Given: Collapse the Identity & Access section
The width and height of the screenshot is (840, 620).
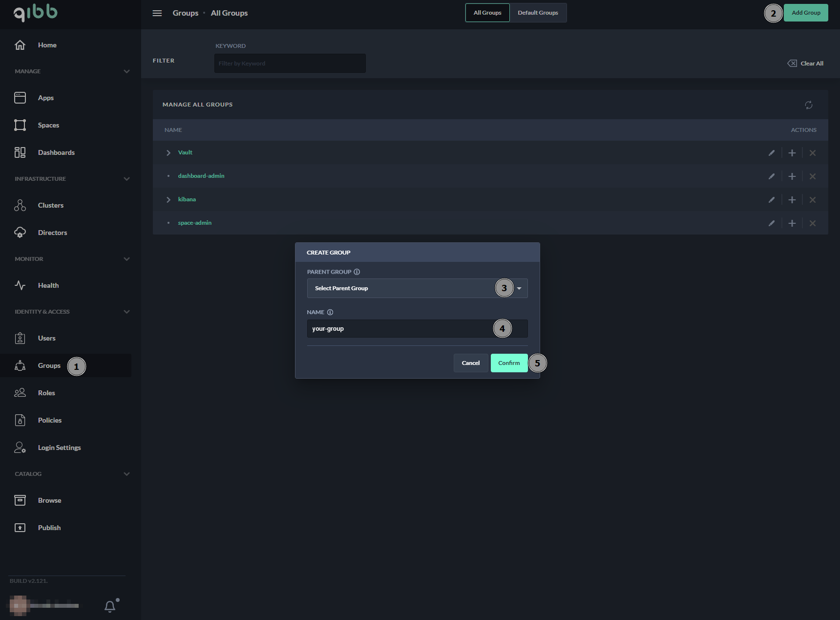Looking at the screenshot, I should tap(126, 312).
